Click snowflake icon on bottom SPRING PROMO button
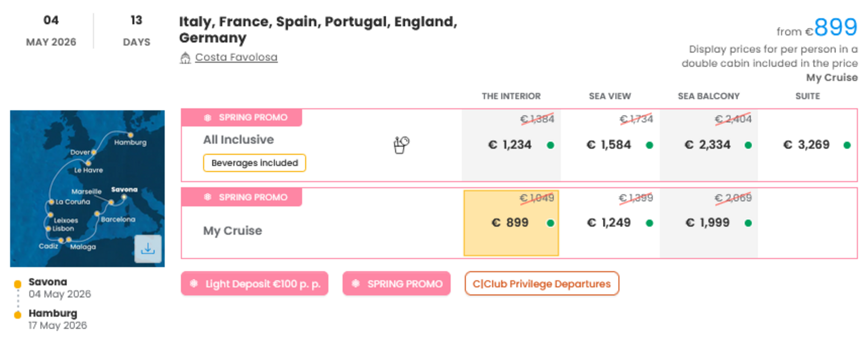This screenshot has width=868, height=342. [x=356, y=283]
